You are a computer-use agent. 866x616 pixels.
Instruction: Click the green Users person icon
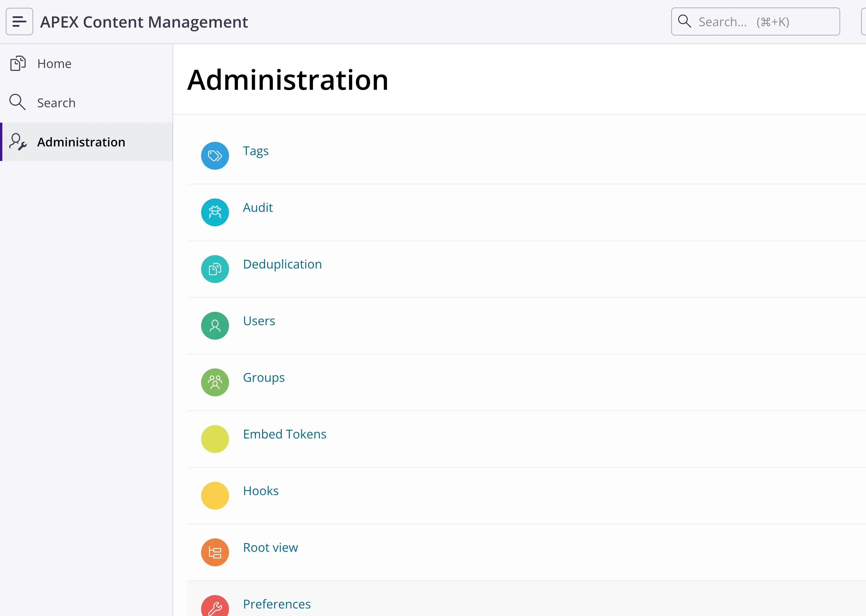coord(215,325)
